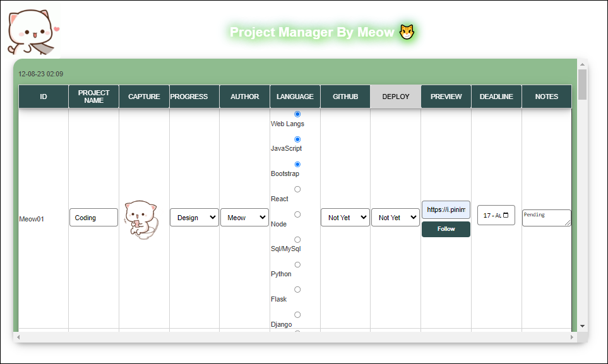Open the Author dropdown showing Meow
Viewport: 608px width, 364px height.
pyautogui.click(x=244, y=217)
